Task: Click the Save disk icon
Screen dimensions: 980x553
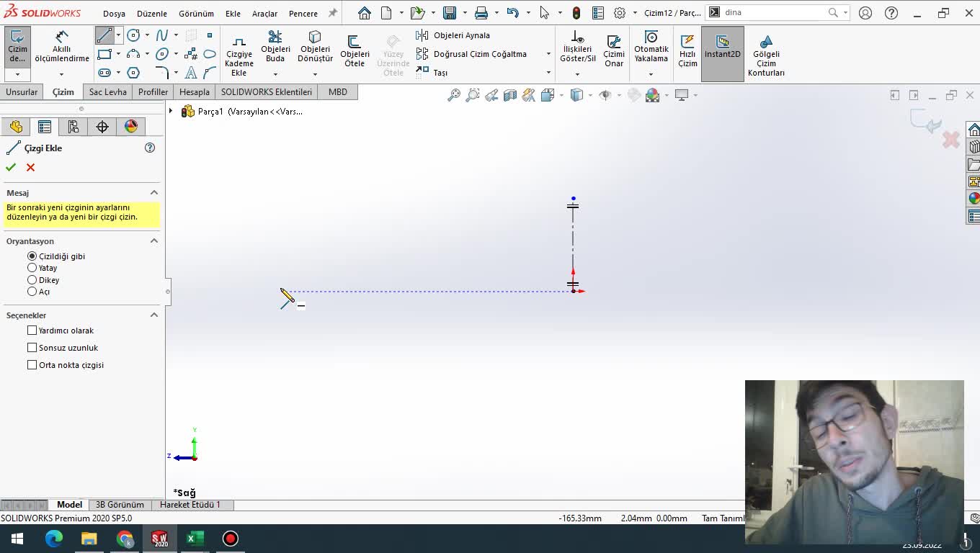Action: [450, 13]
